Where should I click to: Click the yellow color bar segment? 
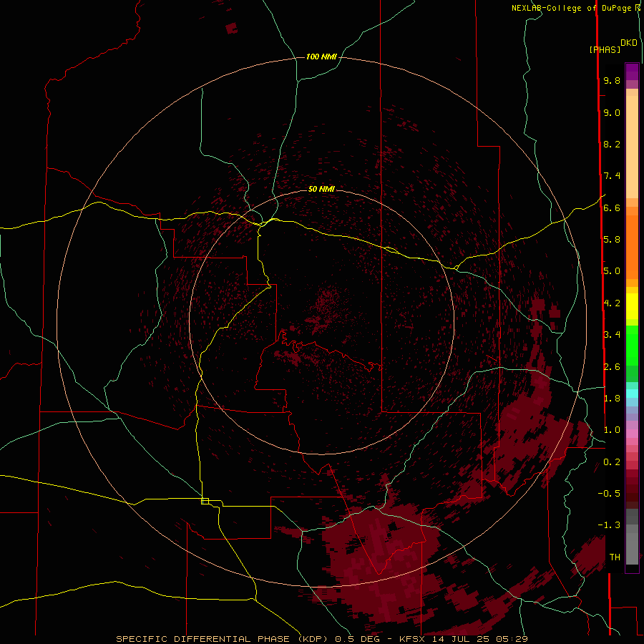click(632, 306)
